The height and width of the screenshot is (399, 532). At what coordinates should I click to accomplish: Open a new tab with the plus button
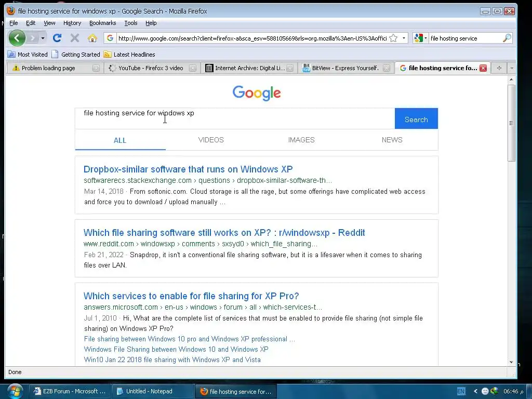[x=499, y=68]
